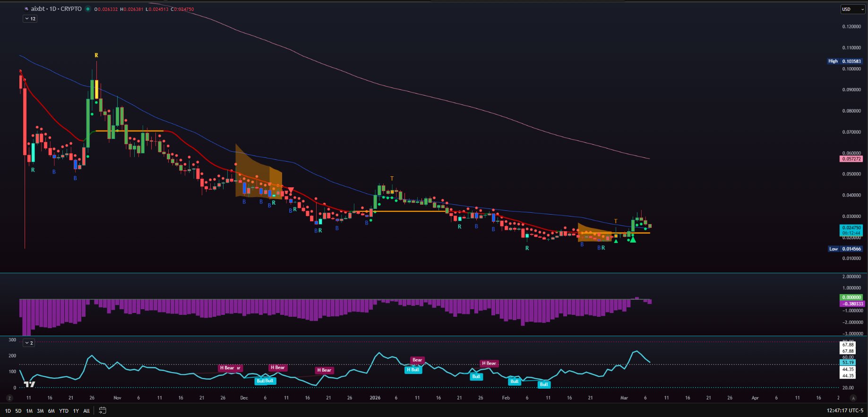Open the USD currency dropdown
This screenshot has height=417, width=868.
pos(852,9)
